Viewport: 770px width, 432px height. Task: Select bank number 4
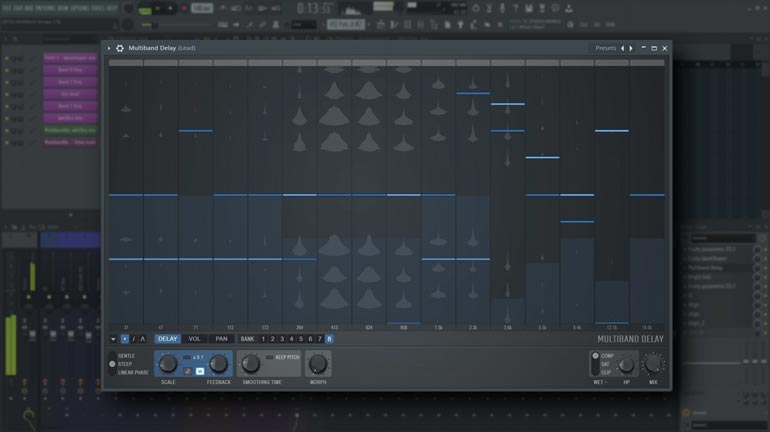291,339
